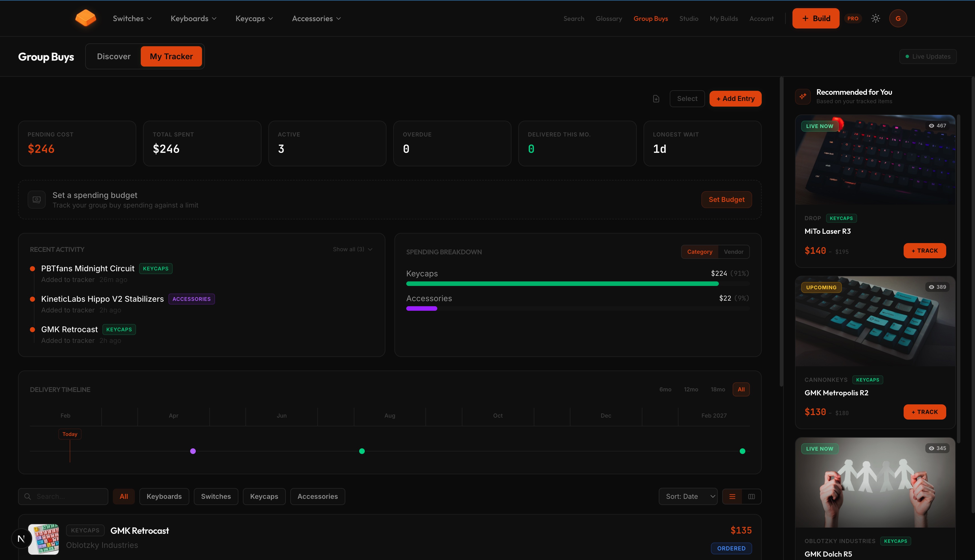Toggle the light/dark theme sun icon
The width and height of the screenshot is (975, 560).
[875, 18]
